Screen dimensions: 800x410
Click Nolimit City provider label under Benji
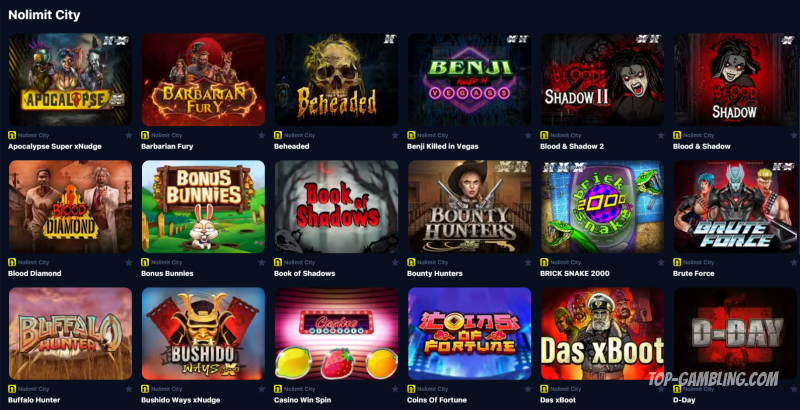coord(432,135)
